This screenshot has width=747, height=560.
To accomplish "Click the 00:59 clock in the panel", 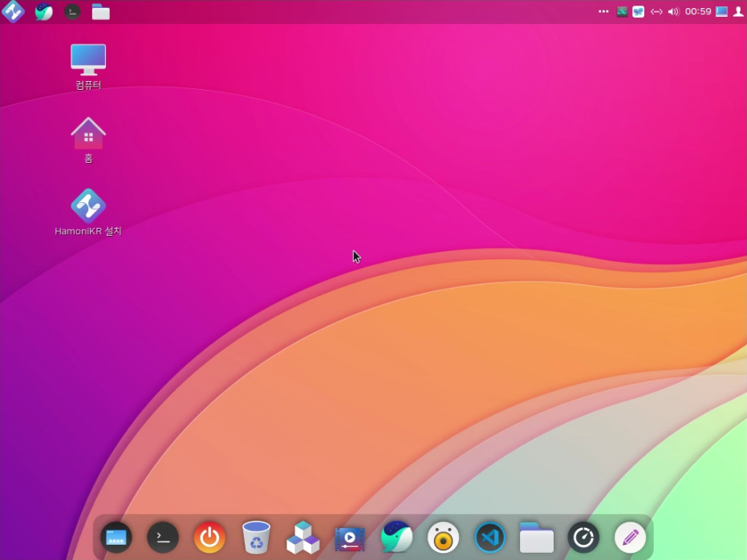I will [697, 12].
